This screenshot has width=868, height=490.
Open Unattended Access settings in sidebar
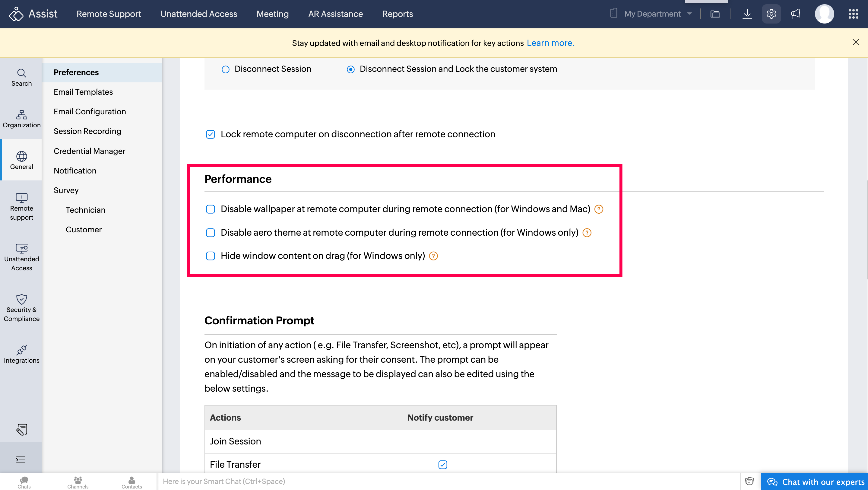tap(22, 257)
